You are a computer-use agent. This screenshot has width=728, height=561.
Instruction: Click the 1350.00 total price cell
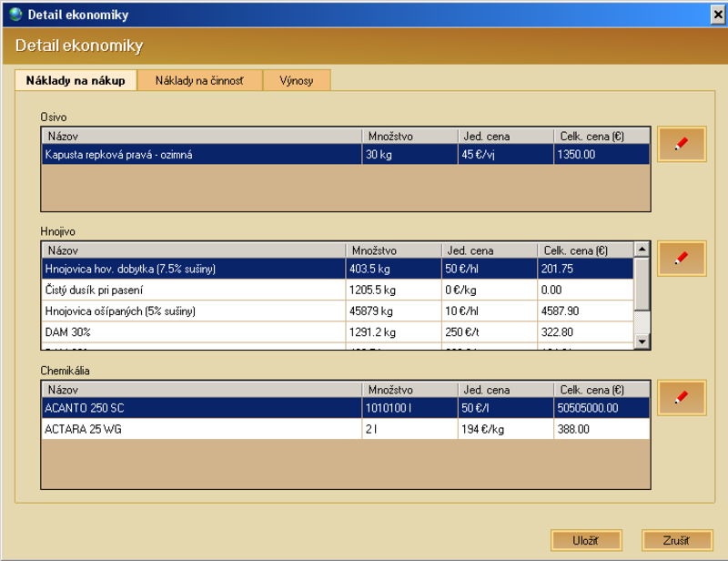click(602, 154)
